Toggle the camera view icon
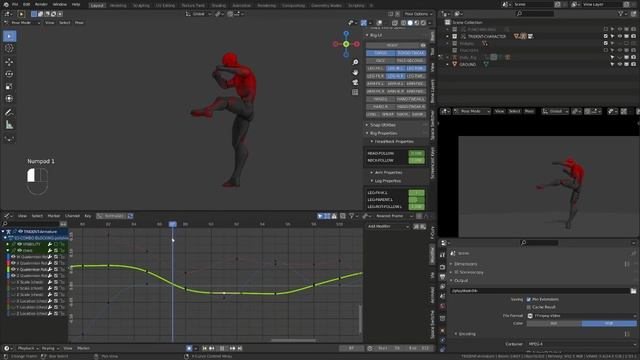 coord(355,82)
